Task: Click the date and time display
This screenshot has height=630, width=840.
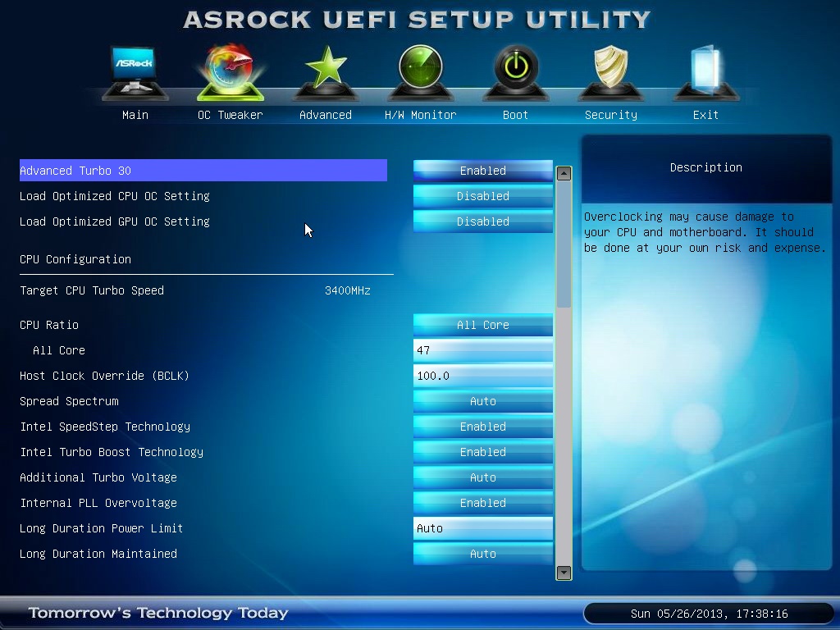Action: (710, 614)
